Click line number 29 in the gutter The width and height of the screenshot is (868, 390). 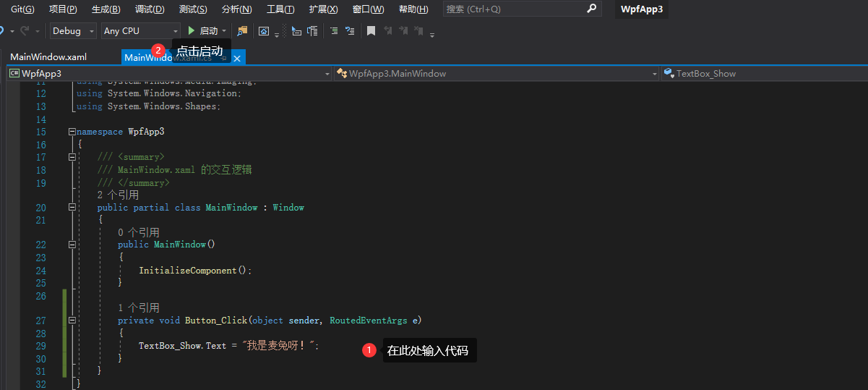(x=40, y=346)
